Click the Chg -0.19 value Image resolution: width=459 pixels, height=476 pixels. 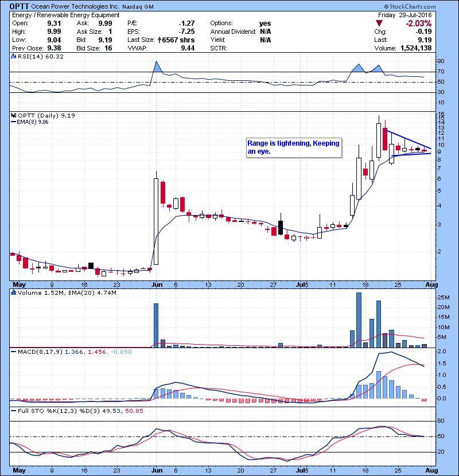tap(423, 32)
